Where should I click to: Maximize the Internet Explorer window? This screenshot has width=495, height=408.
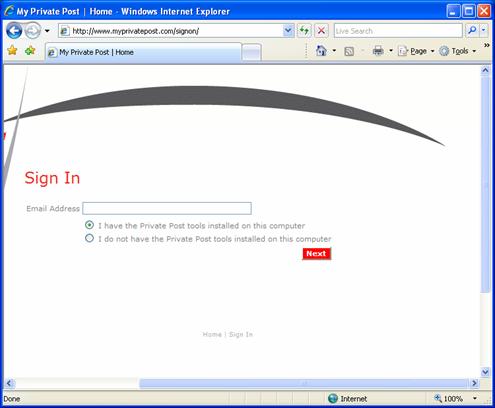point(469,11)
